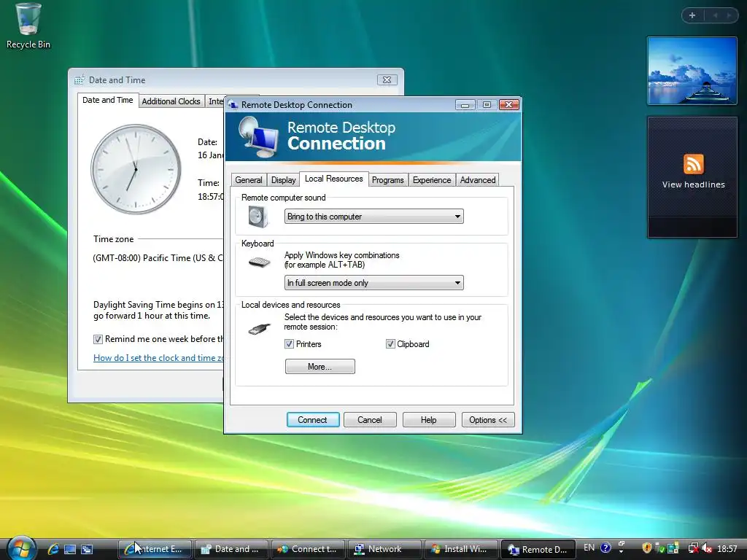The height and width of the screenshot is (560, 747).
Task: Click the sidebar next page arrow
Action: pyautogui.click(x=729, y=15)
